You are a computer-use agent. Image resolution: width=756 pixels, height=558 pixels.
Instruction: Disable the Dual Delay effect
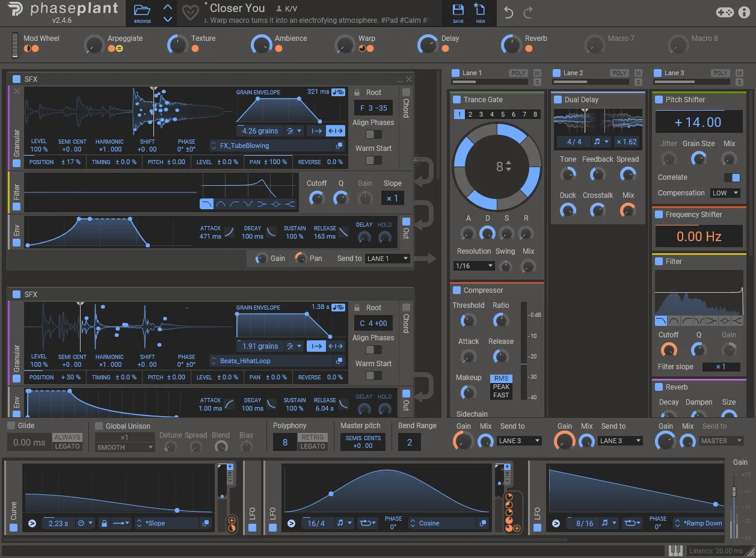(x=558, y=100)
